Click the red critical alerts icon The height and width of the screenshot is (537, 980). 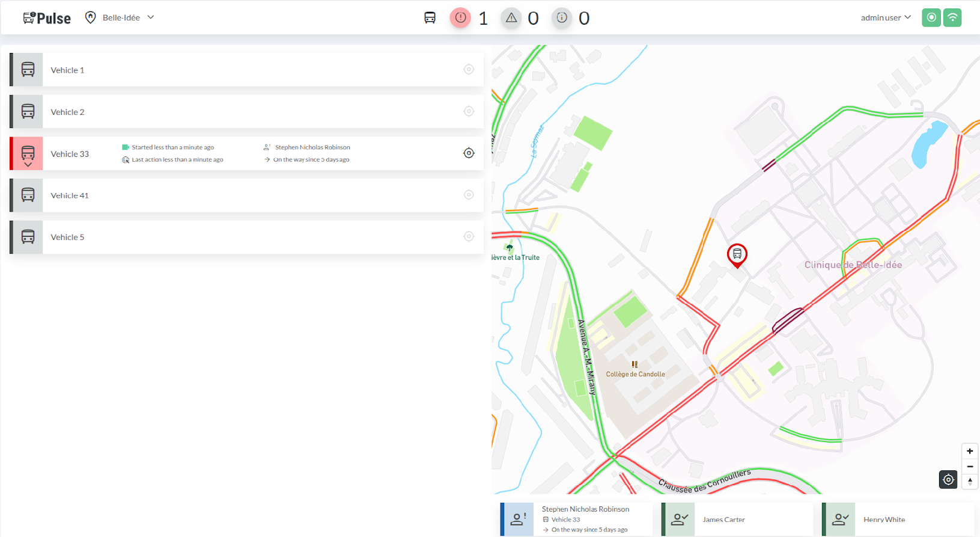click(460, 18)
